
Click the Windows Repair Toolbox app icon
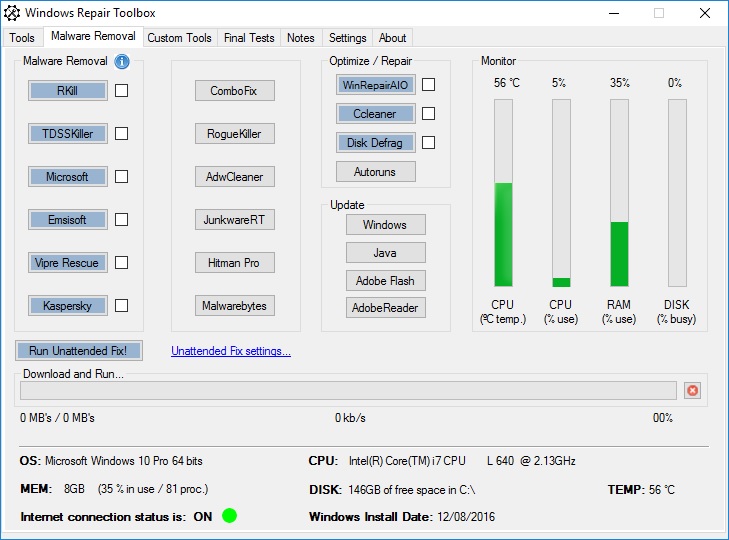pos(12,13)
